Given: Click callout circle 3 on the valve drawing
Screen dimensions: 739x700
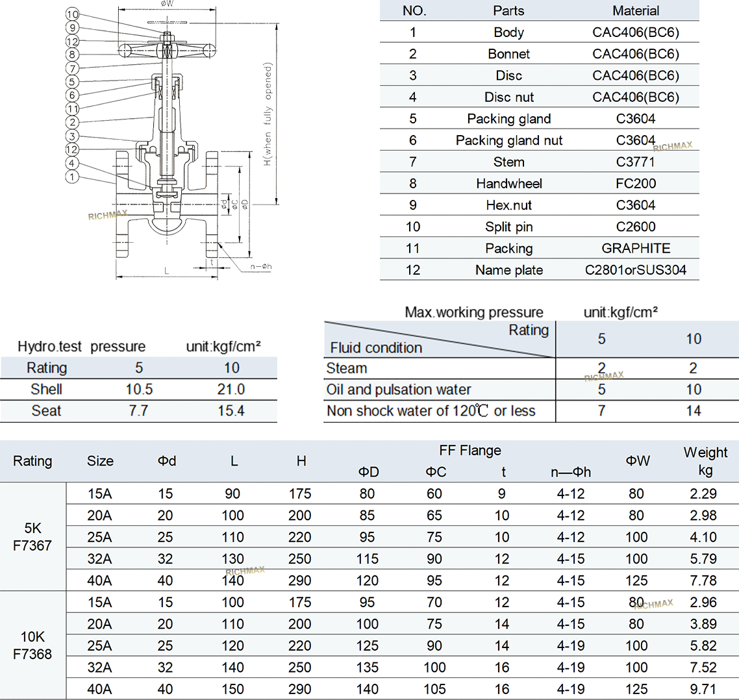Looking at the screenshot, I should (72, 136).
